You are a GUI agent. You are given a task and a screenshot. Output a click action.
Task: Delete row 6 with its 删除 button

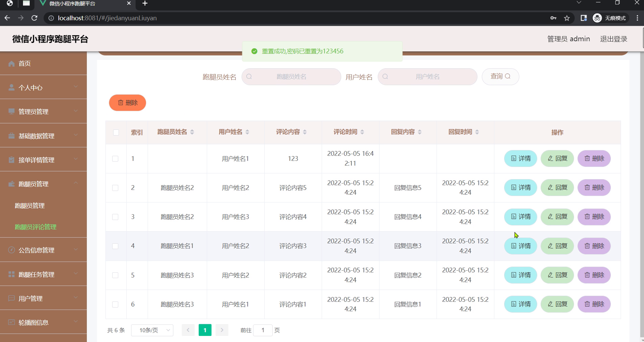pos(594,304)
